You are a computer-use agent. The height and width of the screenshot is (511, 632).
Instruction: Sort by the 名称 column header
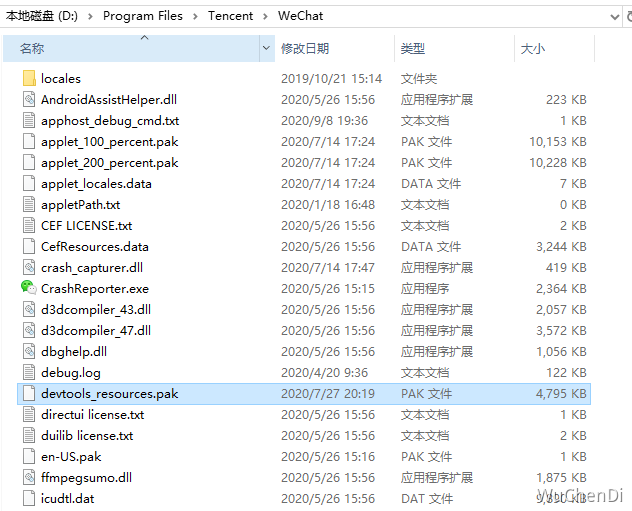tap(131, 48)
